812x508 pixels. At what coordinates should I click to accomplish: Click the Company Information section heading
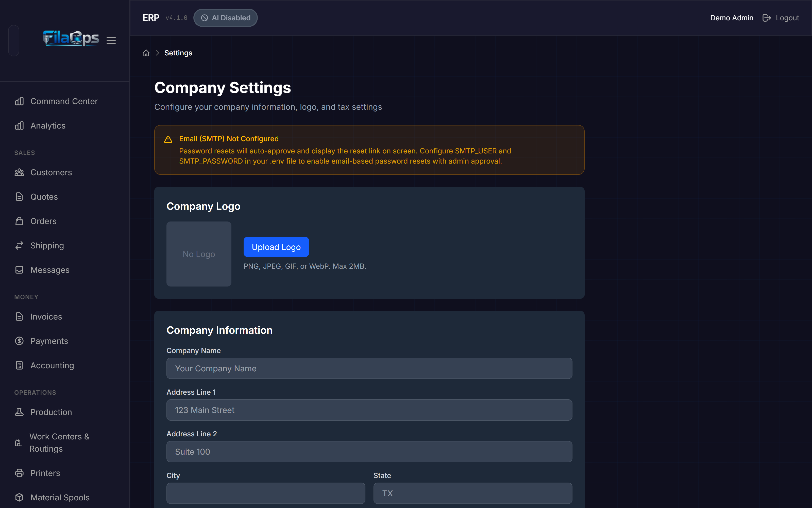219,330
